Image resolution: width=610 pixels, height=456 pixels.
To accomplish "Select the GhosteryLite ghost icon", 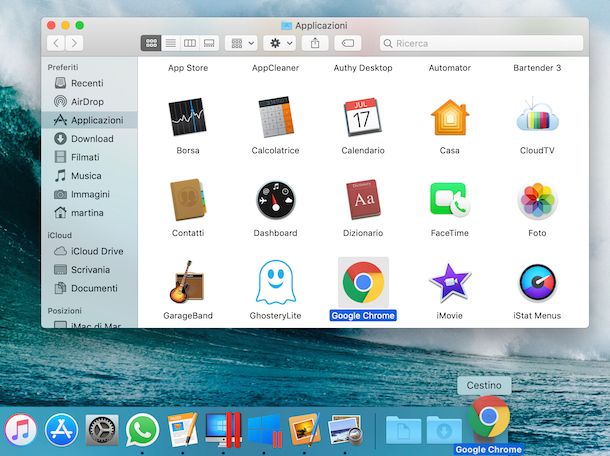I will click(x=275, y=282).
